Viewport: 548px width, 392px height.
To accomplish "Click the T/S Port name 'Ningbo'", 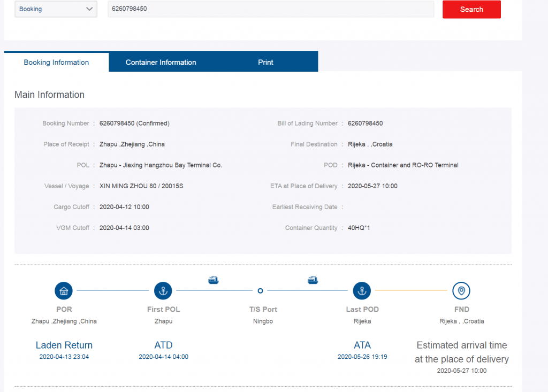I will (x=263, y=321).
